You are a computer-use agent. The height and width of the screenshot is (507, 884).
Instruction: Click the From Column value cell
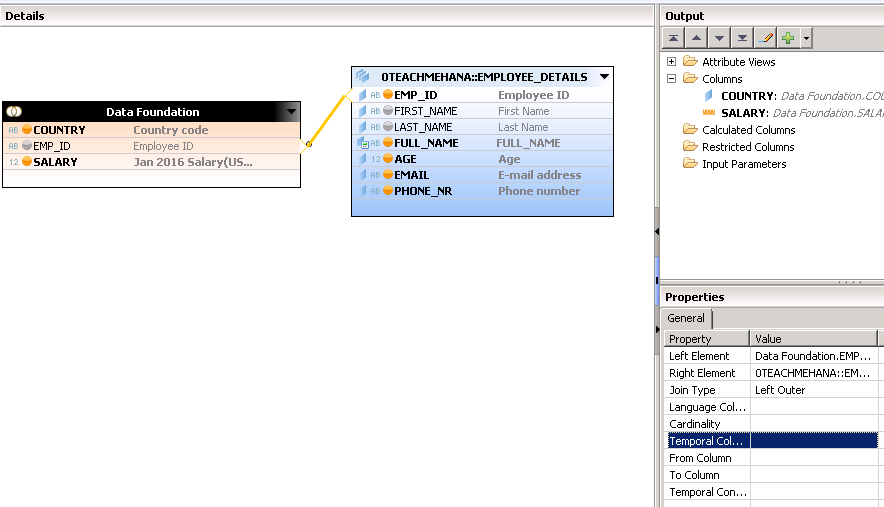coord(814,458)
